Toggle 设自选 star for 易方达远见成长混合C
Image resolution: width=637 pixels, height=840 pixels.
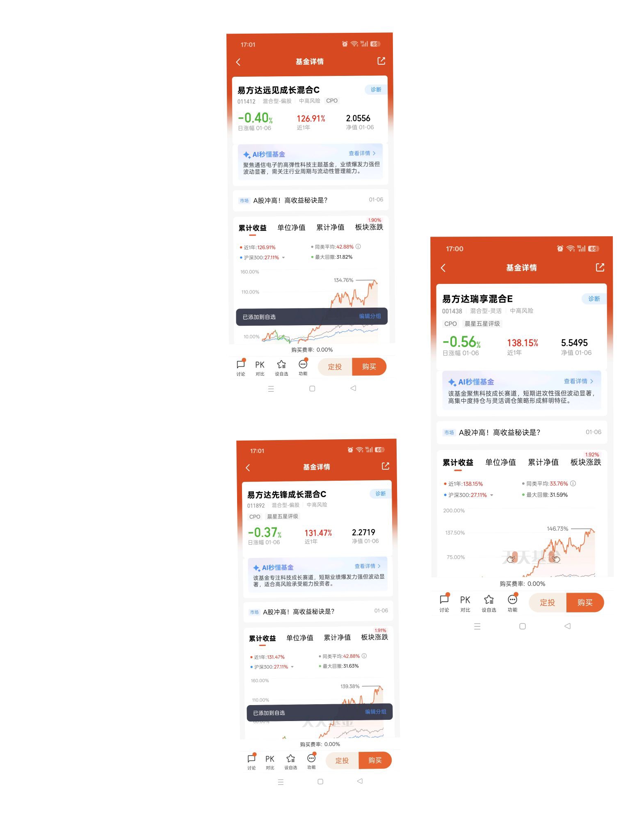tap(281, 367)
